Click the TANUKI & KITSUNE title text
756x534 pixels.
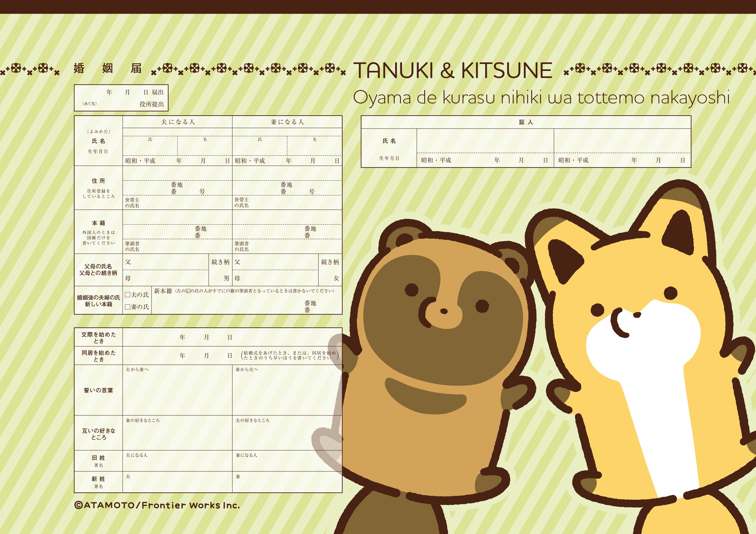[x=453, y=70]
